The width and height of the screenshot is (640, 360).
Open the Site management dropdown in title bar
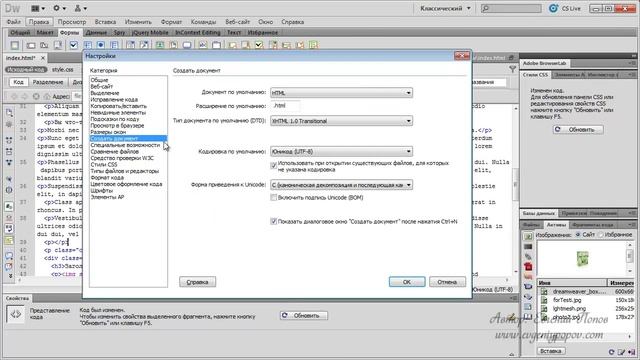[x=80, y=8]
